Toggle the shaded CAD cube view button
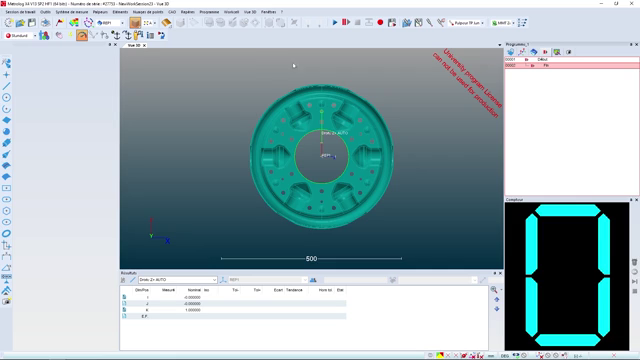The height and width of the screenshot is (360, 640). (x=135, y=23)
